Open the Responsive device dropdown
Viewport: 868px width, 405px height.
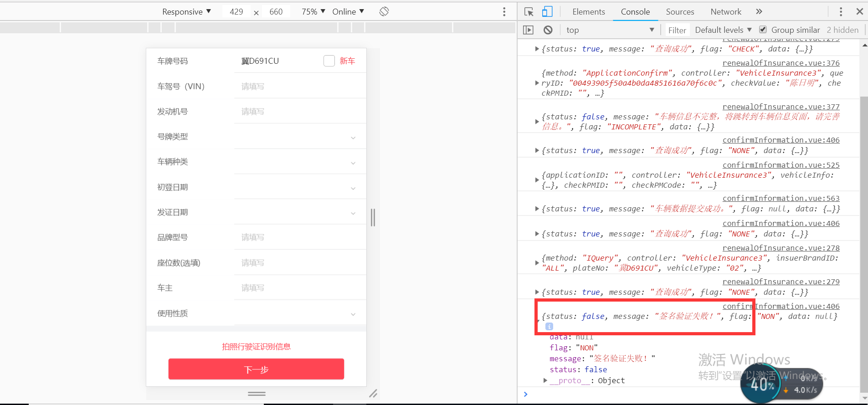(186, 12)
